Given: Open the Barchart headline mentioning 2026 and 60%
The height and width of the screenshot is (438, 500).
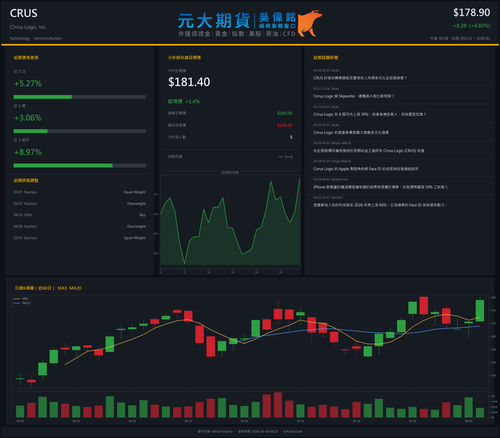Looking at the screenshot, I should [380, 205].
